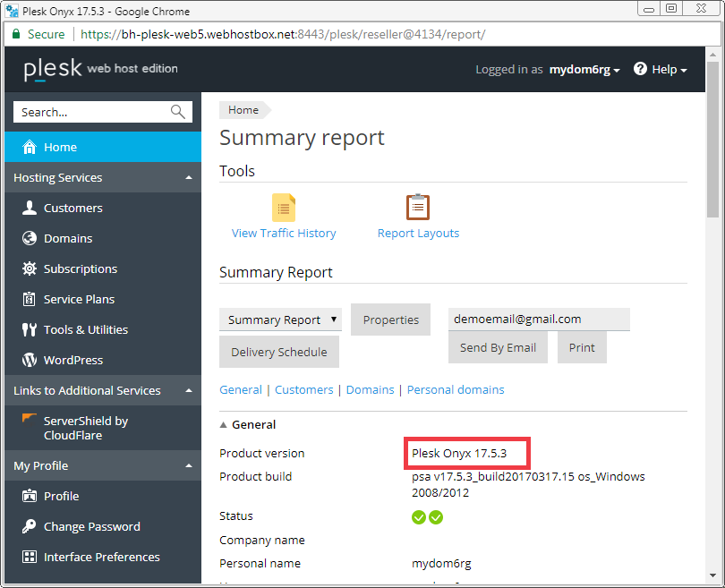Click the Home house icon in sidebar
Screen dimensions: 725x588
click(x=30, y=147)
